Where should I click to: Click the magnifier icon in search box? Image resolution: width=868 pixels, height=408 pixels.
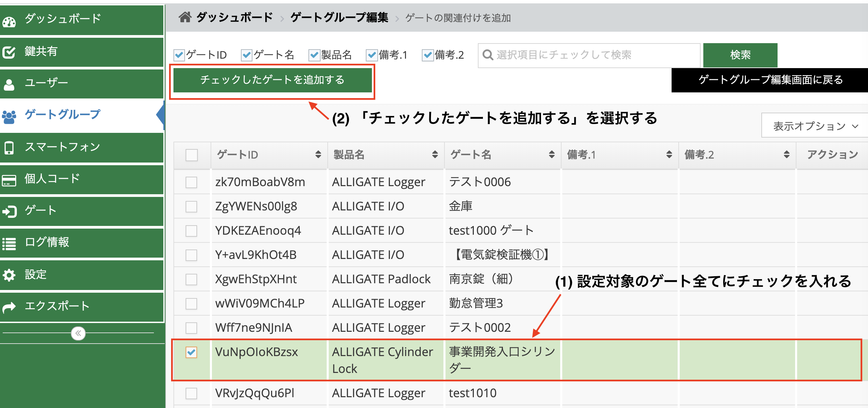(488, 55)
